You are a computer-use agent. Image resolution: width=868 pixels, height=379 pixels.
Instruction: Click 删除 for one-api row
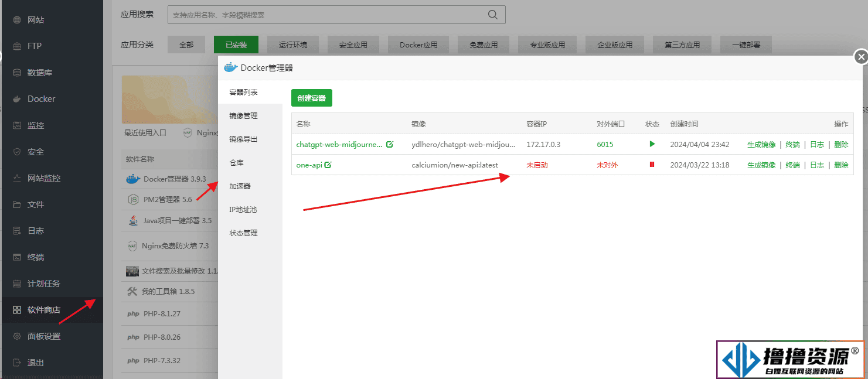[x=841, y=165]
